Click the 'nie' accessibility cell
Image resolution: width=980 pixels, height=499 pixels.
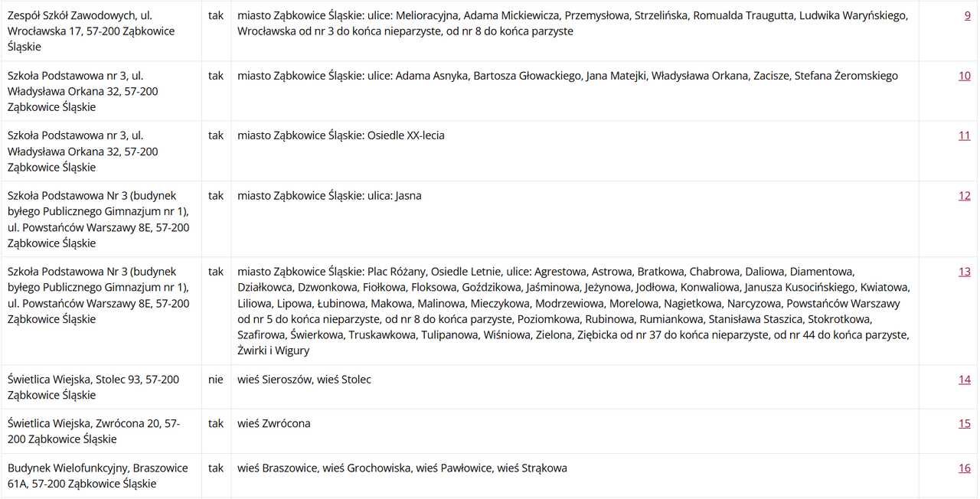coord(217,387)
